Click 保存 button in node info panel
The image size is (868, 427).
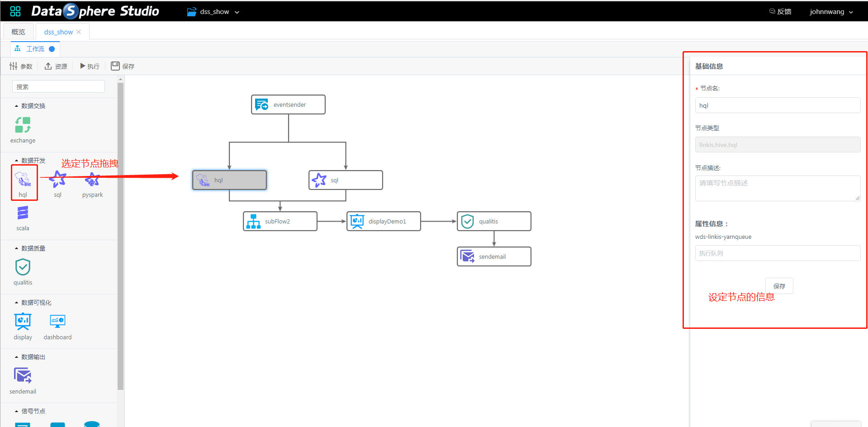tap(779, 286)
